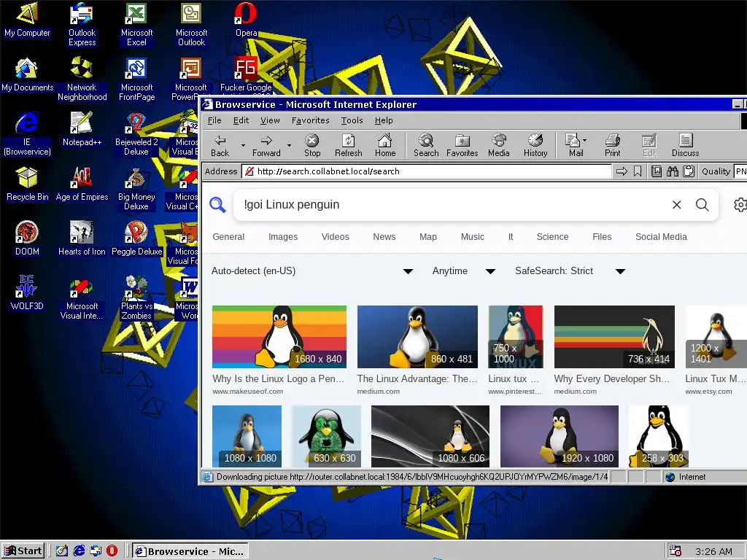Image resolution: width=747 pixels, height=560 pixels.
Task: Open Microsoft Excel desktop shortcut
Action: click(x=136, y=24)
